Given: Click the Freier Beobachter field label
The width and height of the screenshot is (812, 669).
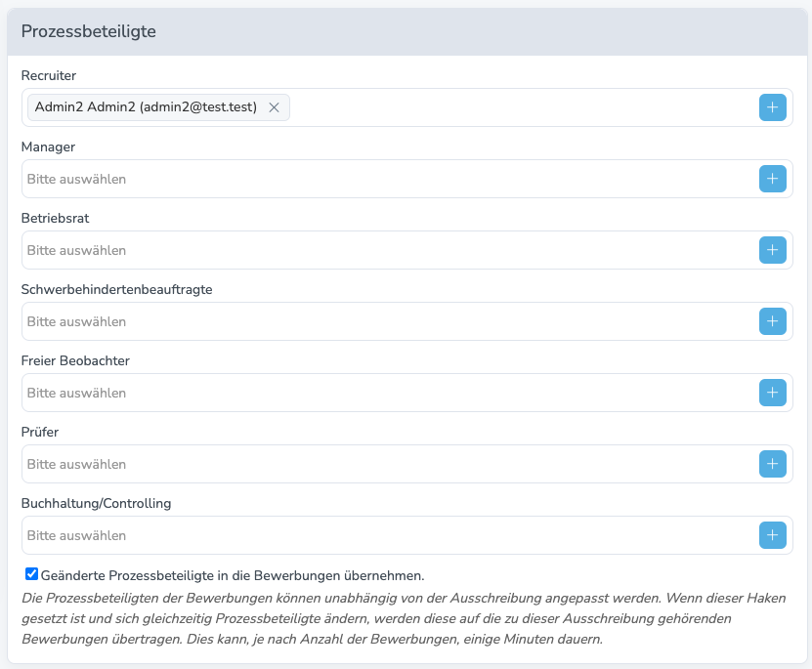Looking at the screenshot, I should point(75,360).
